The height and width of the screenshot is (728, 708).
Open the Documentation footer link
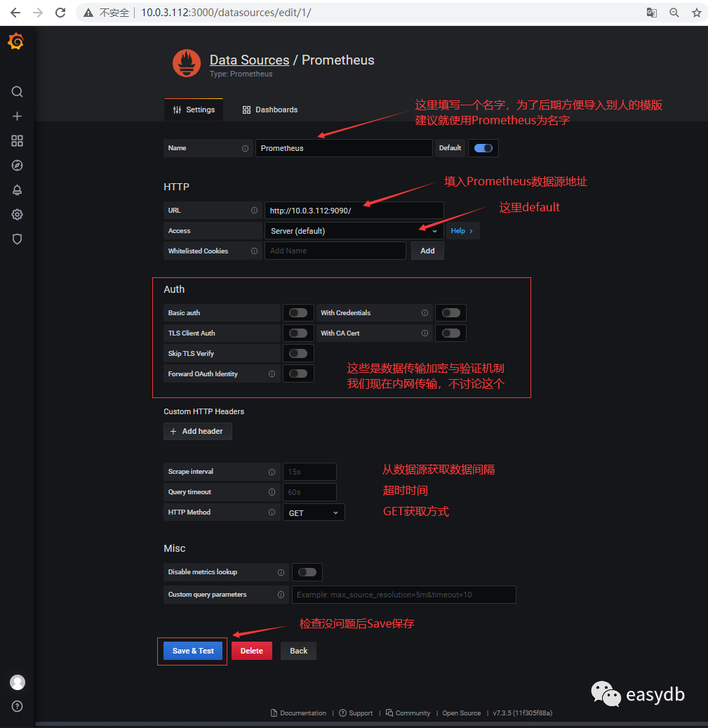pos(298,713)
